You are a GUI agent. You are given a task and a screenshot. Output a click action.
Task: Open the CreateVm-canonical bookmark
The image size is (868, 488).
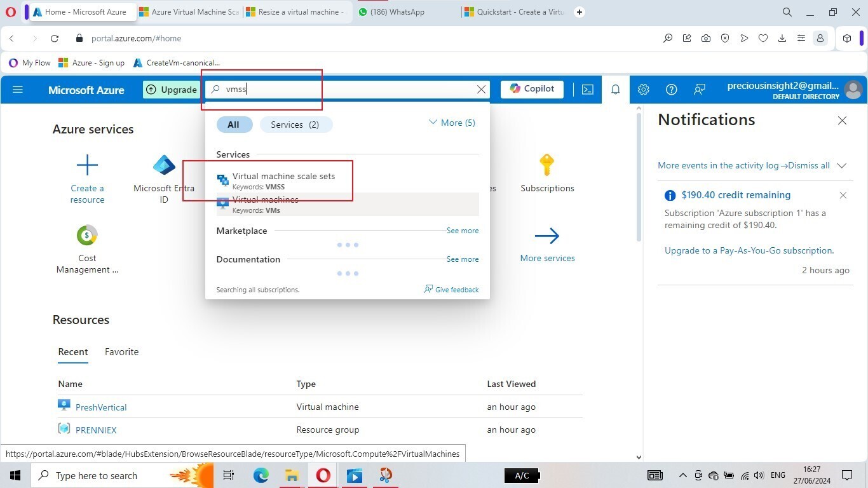point(177,63)
